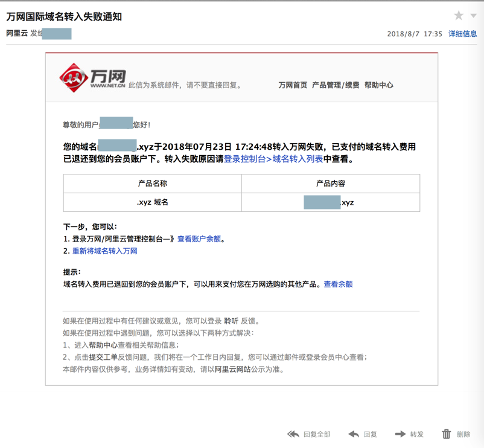Click the notice 此信为系统邮件，请不要直接回复
Viewport: 484px width, 448px height.
coord(185,85)
